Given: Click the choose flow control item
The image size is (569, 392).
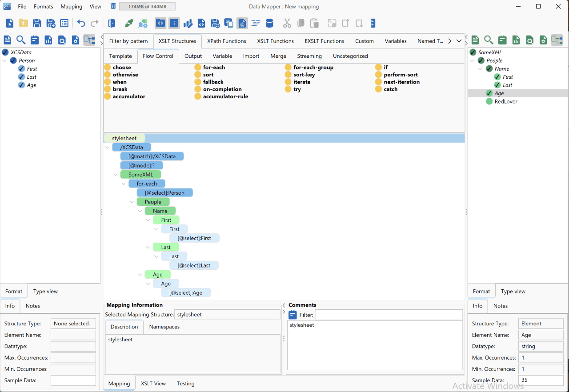Looking at the screenshot, I should pos(122,68).
